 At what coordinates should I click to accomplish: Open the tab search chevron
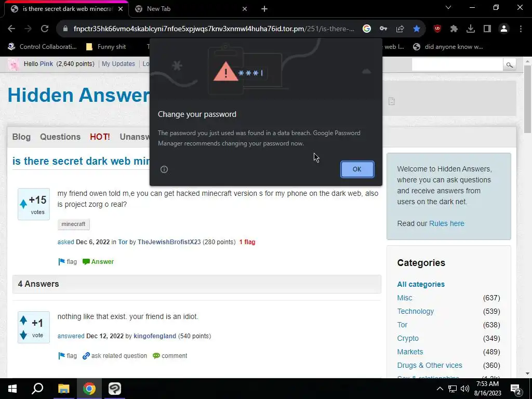(448, 7)
